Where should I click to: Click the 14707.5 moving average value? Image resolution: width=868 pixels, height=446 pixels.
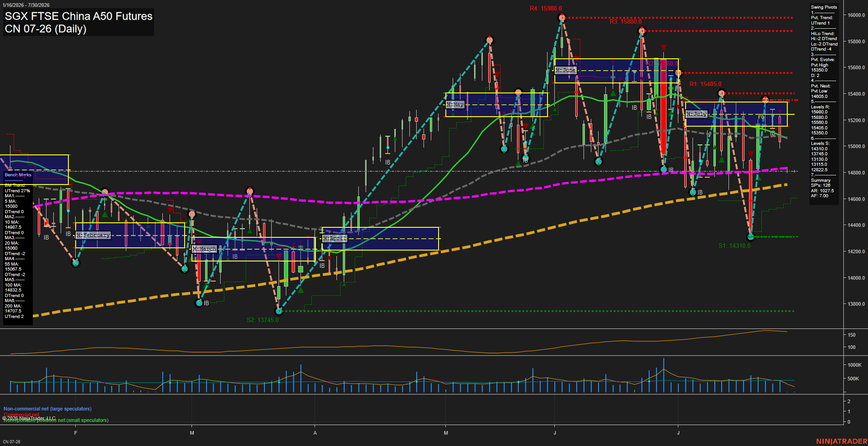(x=13, y=311)
